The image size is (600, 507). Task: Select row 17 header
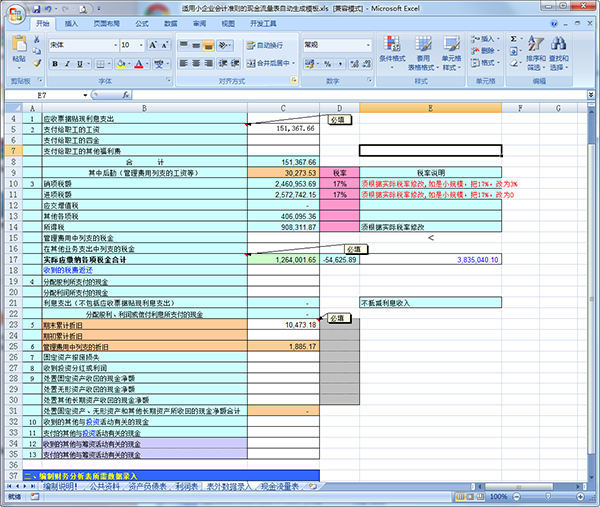click(14, 259)
